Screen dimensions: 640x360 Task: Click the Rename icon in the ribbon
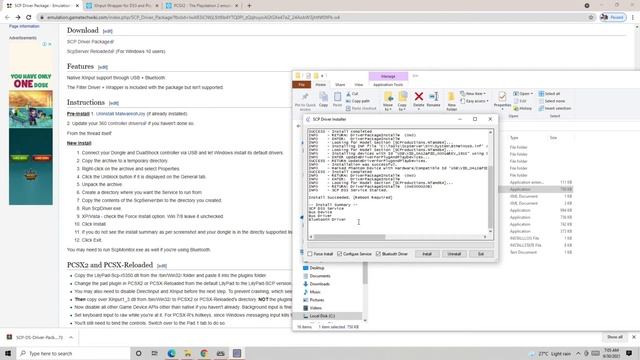point(433,96)
